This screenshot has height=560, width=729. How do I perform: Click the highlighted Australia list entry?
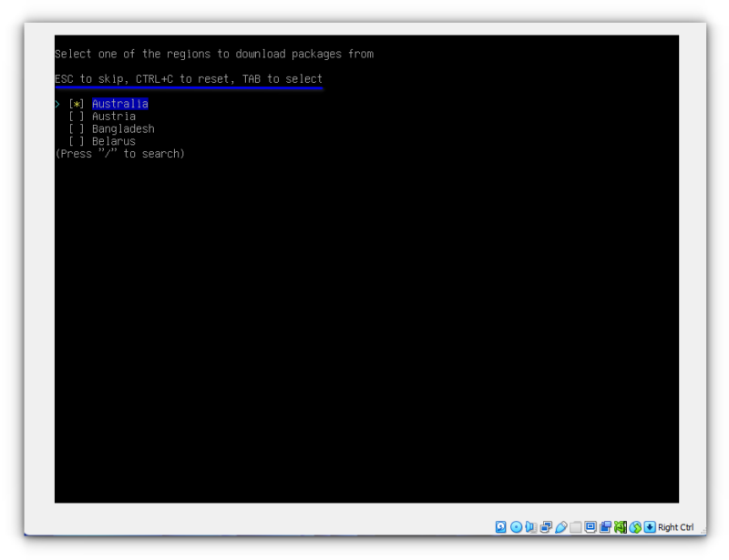(x=120, y=104)
